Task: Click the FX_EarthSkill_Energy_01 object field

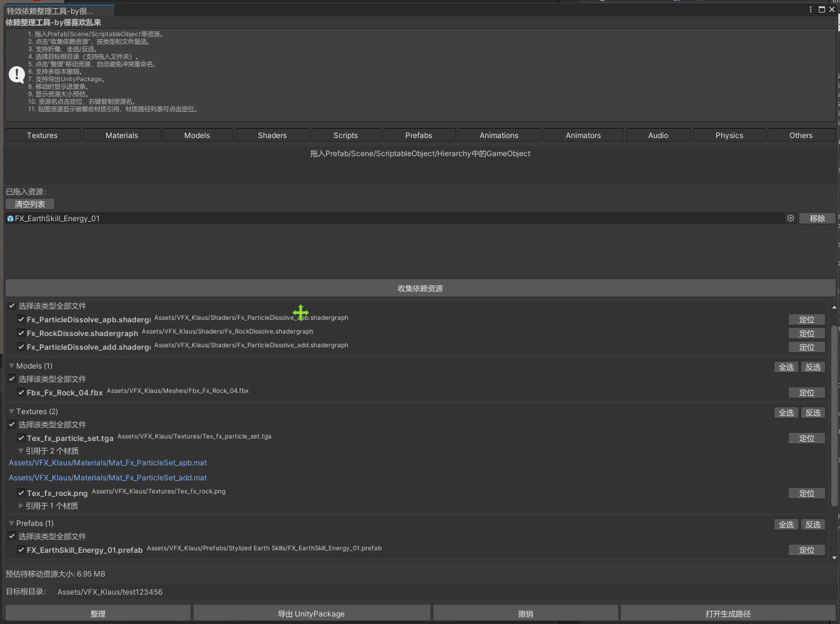Action: tap(401, 218)
